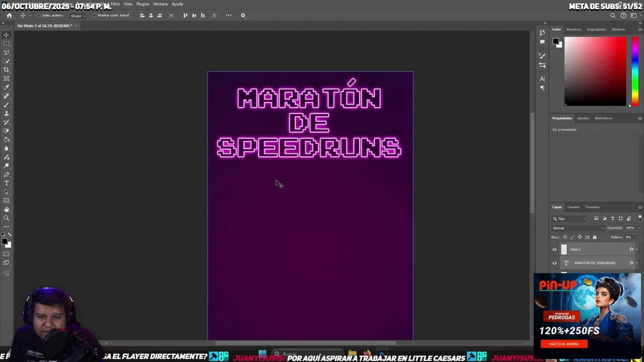Image resolution: width=644 pixels, height=362 pixels.
Task: Switch to the Muestras tab
Action: tap(574, 30)
